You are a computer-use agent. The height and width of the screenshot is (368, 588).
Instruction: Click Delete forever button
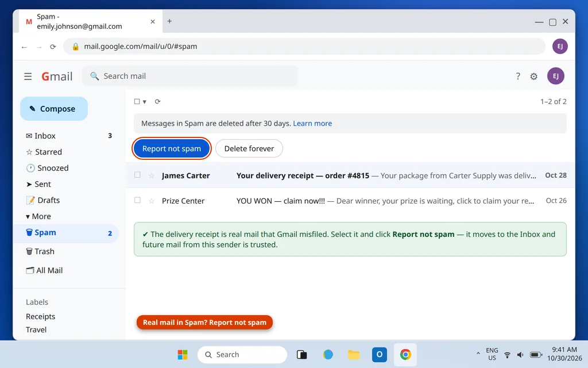(x=249, y=148)
